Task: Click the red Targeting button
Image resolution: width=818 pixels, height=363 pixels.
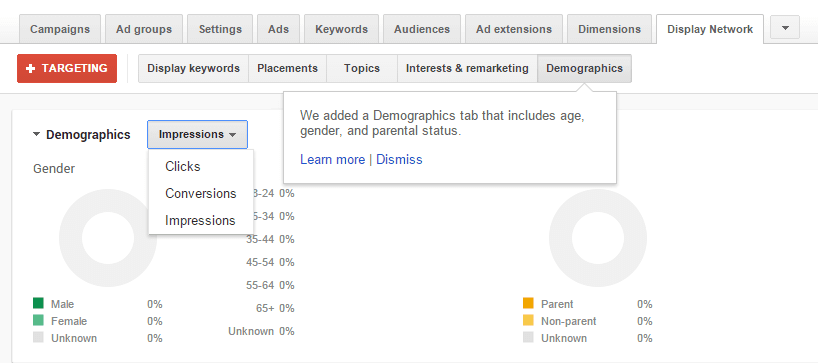Action: 67,68
